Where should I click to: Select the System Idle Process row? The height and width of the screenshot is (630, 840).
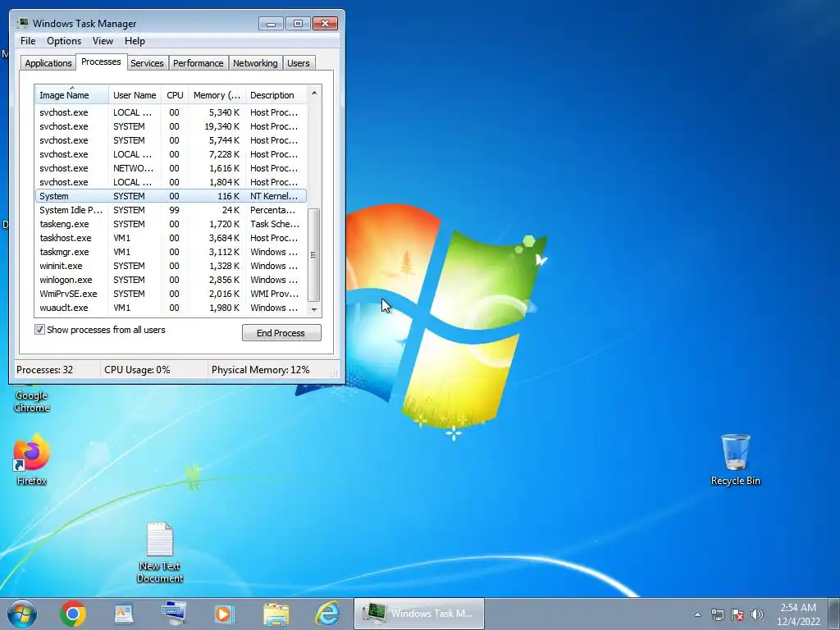(171, 210)
